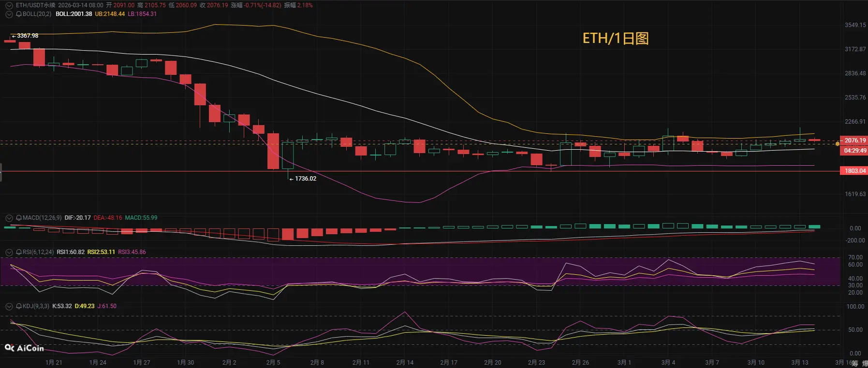Click the candle timestamp 2026-03-14 08:00
The width and height of the screenshot is (868, 368).
tap(81, 5)
